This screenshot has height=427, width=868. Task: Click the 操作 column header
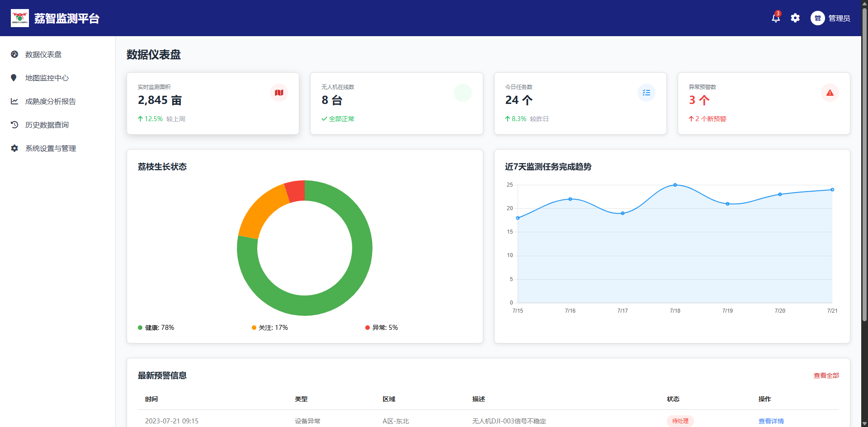765,399
